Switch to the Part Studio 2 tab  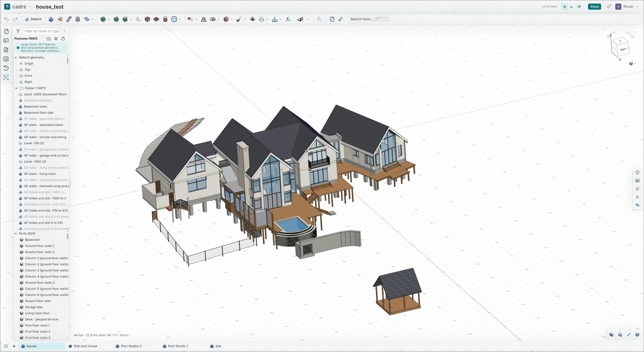[128, 346]
